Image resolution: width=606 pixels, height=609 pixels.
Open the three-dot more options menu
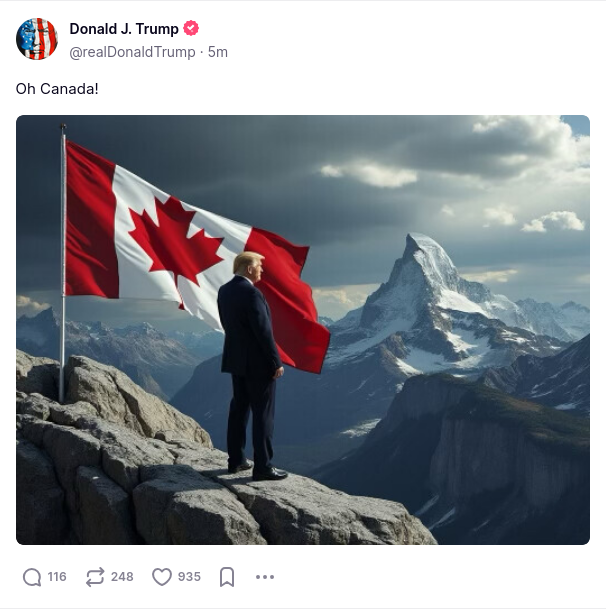coord(265,577)
